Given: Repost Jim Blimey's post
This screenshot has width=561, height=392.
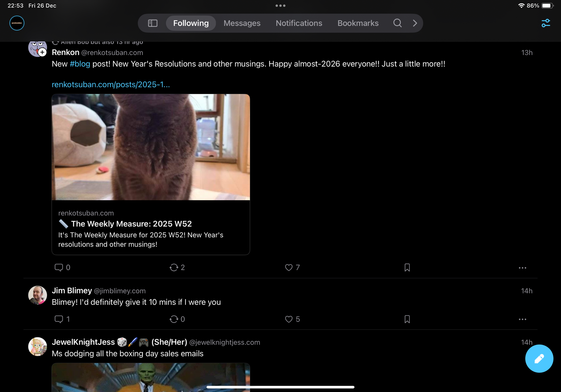Looking at the screenshot, I should [x=174, y=319].
